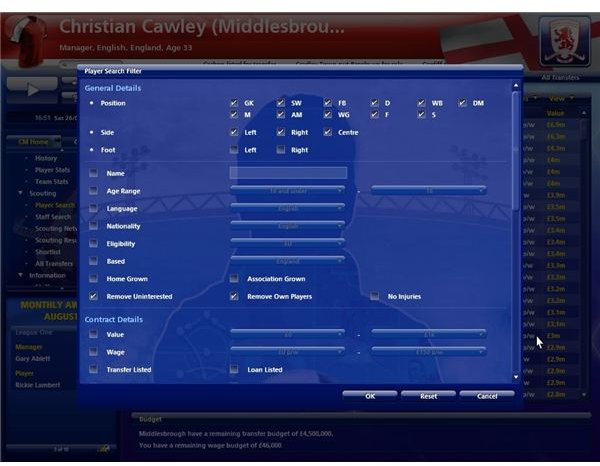Open the maximum Value dropdown
The height and width of the screenshot is (466, 600).
pos(429,334)
